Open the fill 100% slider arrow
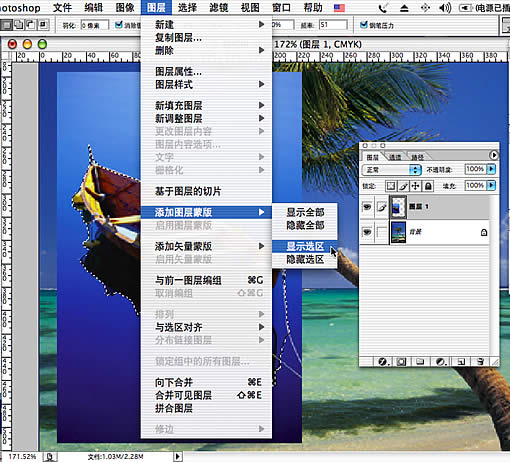Screen dimensions: 510x462 coord(491,185)
